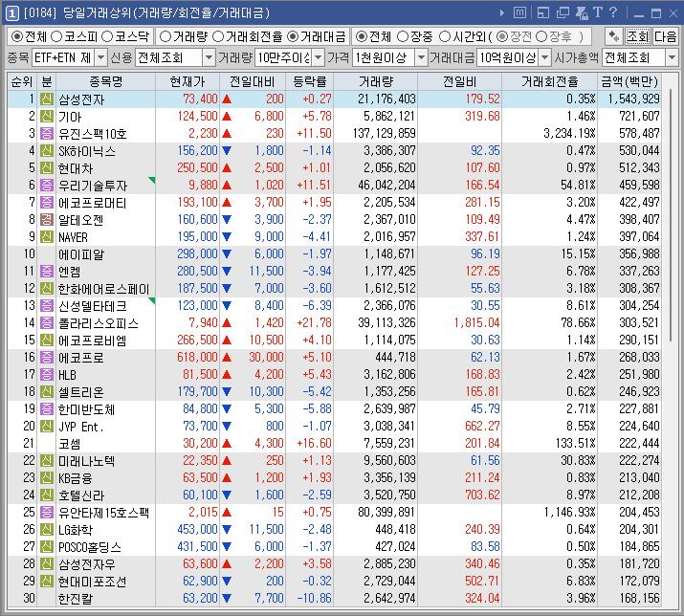Select the 시간외 radio button

click(445, 36)
